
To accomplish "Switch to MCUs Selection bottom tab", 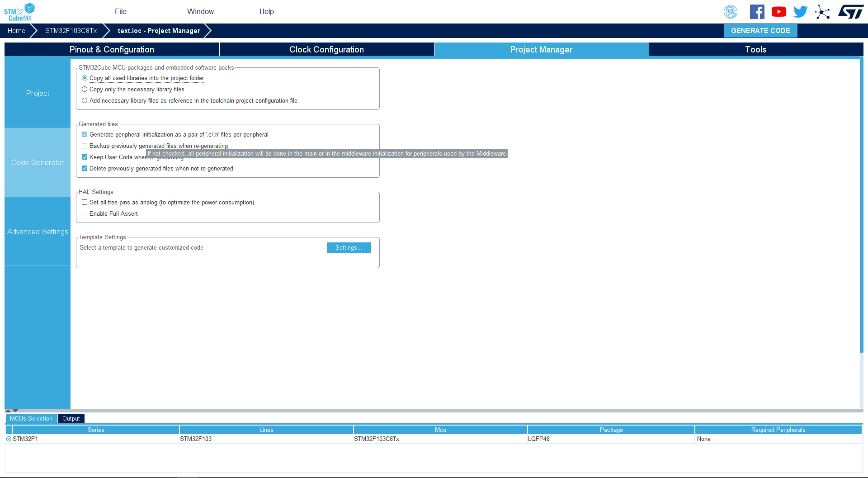I will click(31, 418).
